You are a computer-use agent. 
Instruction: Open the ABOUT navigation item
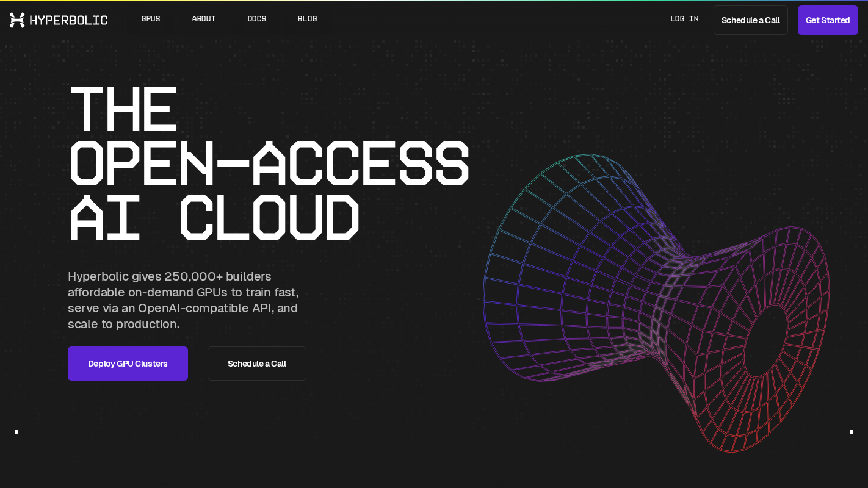[204, 19]
